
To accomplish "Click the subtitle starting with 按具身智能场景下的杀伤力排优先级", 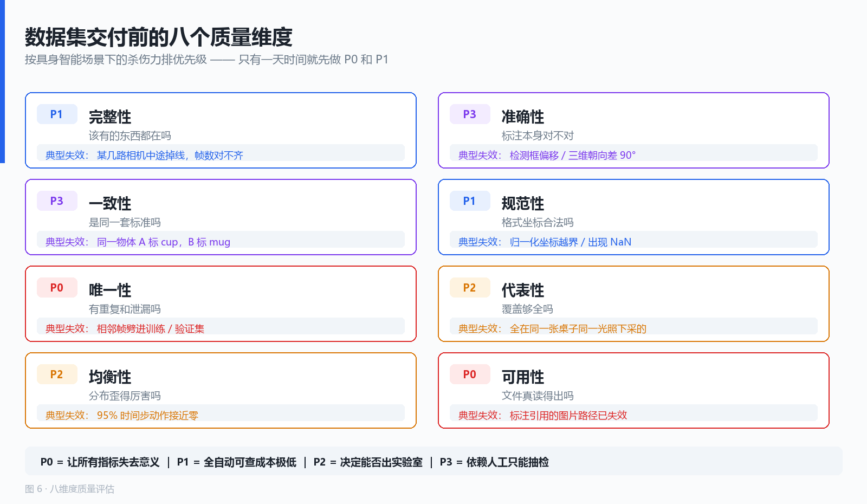I will (206, 60).
